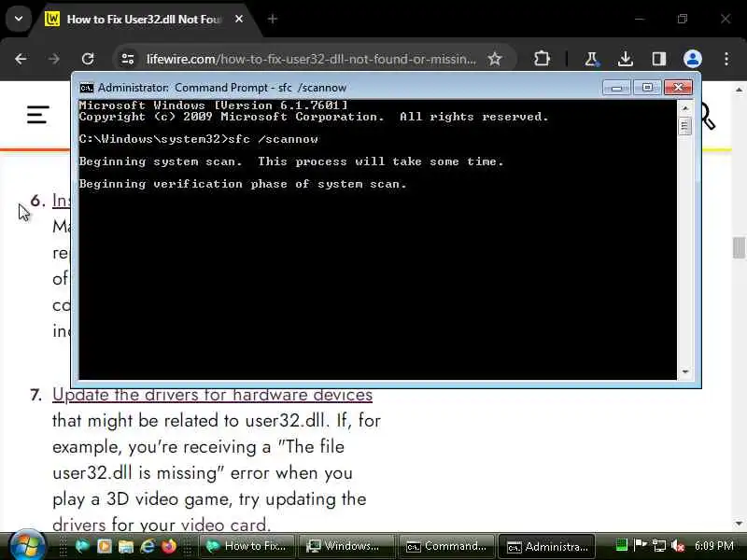Open the file explorer quick launch icon
This screenshot has height=560, width=747.
(x=126, y=546)
